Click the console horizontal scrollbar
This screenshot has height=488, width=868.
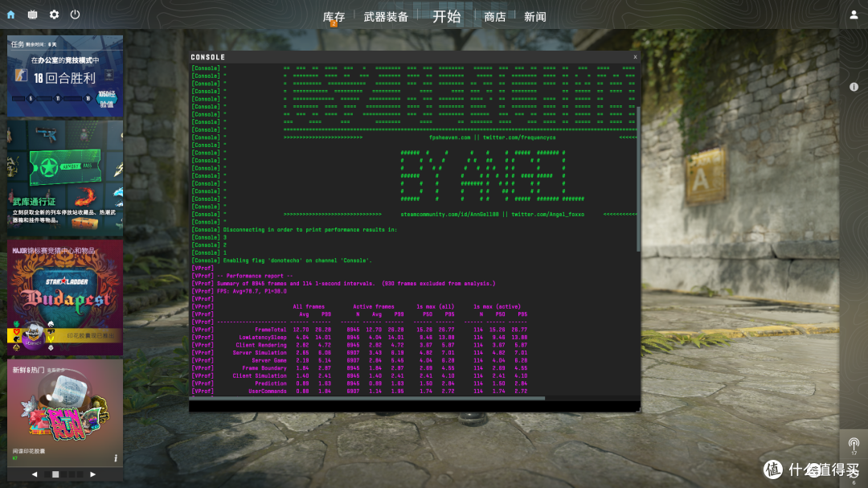click(368, 398)
